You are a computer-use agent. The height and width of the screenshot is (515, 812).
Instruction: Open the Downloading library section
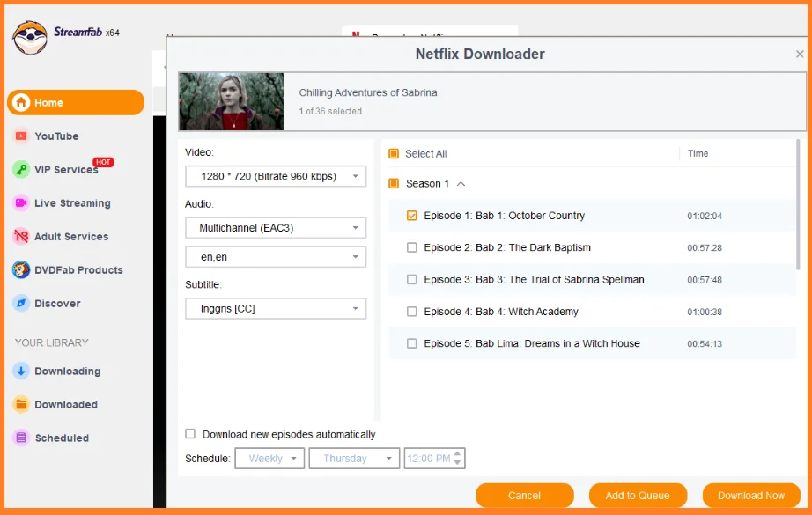[x=67, y=372]
